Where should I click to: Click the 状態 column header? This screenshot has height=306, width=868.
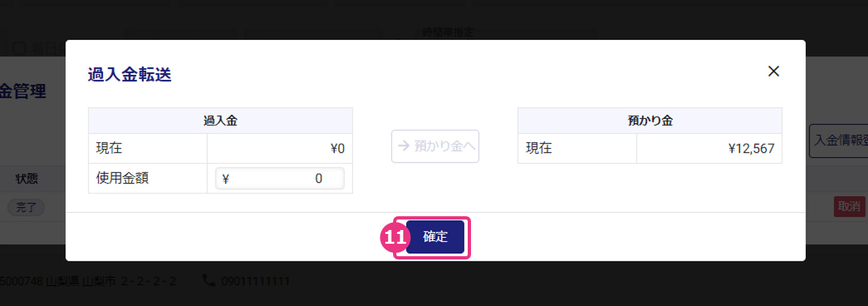tap(27, 178)
